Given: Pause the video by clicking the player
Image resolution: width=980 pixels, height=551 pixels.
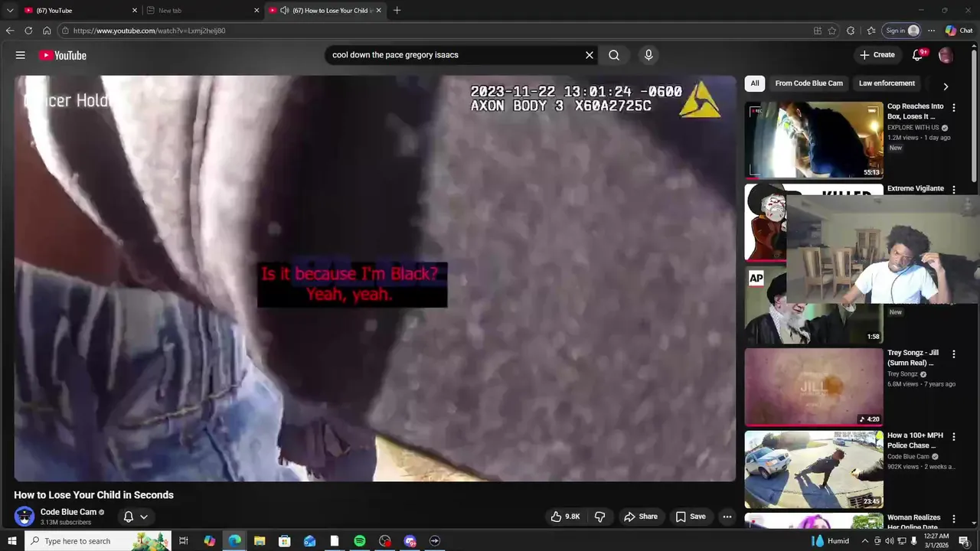Looking at the screenshot, I should click(375, 279).
